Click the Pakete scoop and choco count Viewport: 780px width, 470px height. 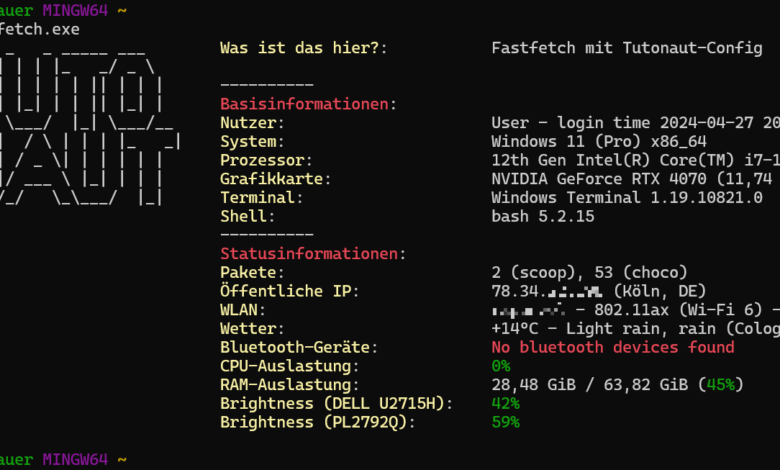click(x=589, y=273)
